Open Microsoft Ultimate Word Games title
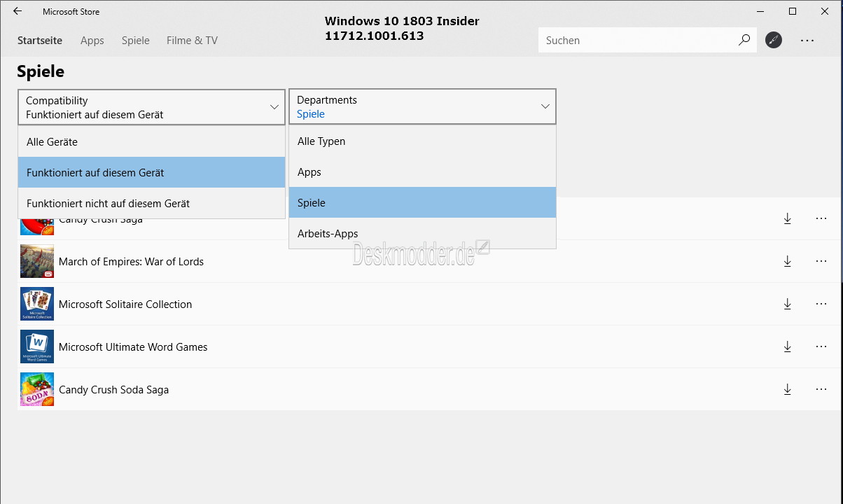Image resolution: width=843 pixels, height=504 pixels. (133, 347)
